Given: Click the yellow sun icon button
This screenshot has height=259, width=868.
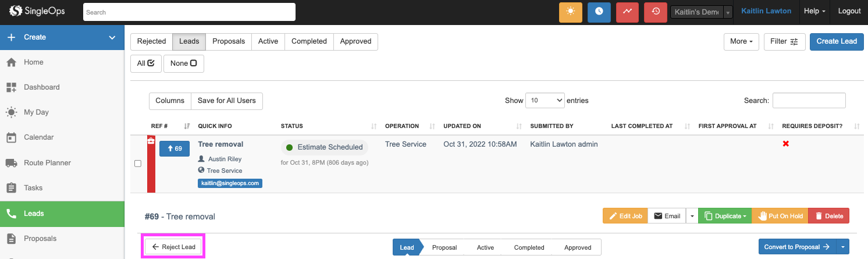Looking at the screenshot, I should pos(570,12).
